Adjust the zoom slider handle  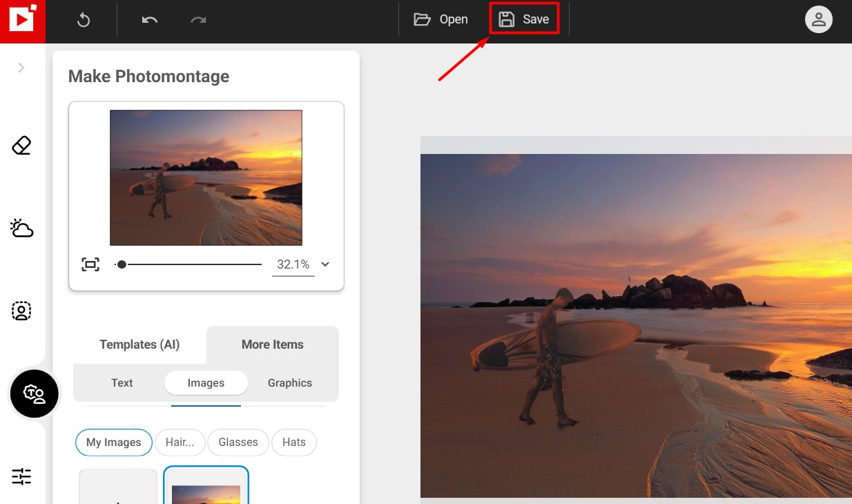click(122, 264)
